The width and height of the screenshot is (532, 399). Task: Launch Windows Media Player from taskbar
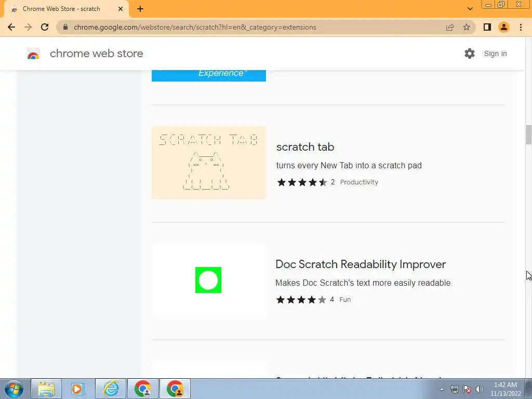[x=78, y=389]
